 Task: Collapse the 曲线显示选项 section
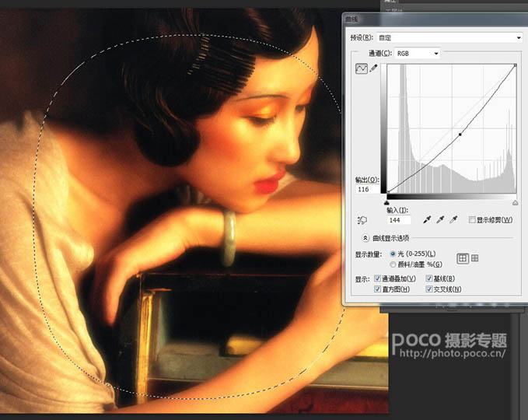(365, 239)
